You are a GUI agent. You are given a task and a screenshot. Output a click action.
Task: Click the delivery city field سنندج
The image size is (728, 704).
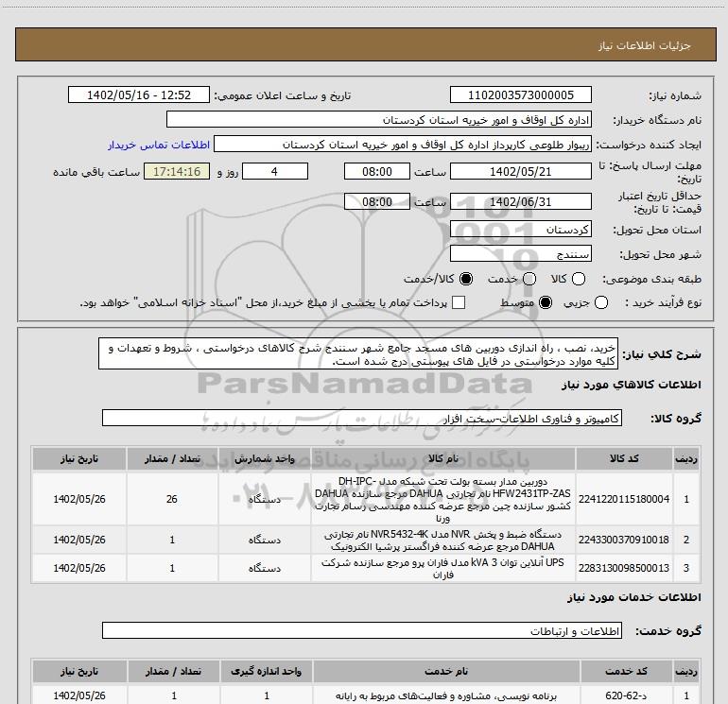click(x=520, y=254)
